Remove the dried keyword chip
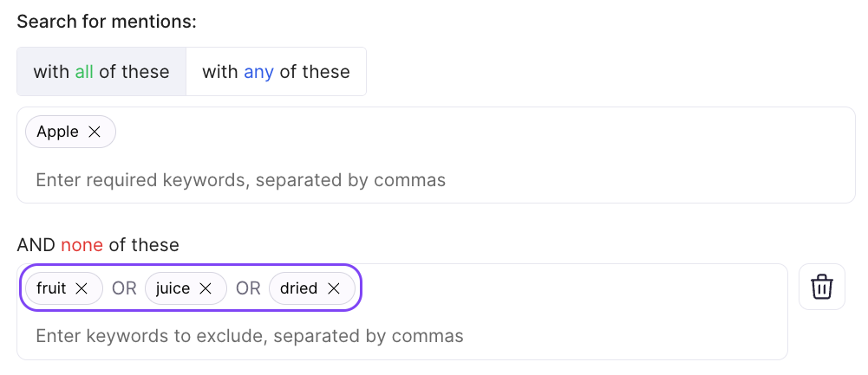Screen dimensions: 868x375 [x=333, y=288]
